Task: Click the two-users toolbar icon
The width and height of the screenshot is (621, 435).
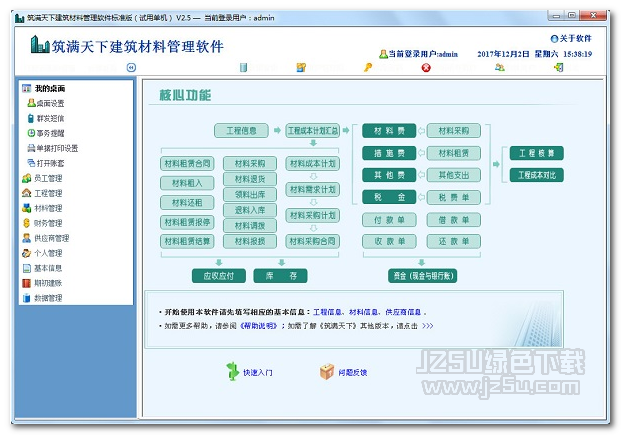Action: (x=499, y=67)
